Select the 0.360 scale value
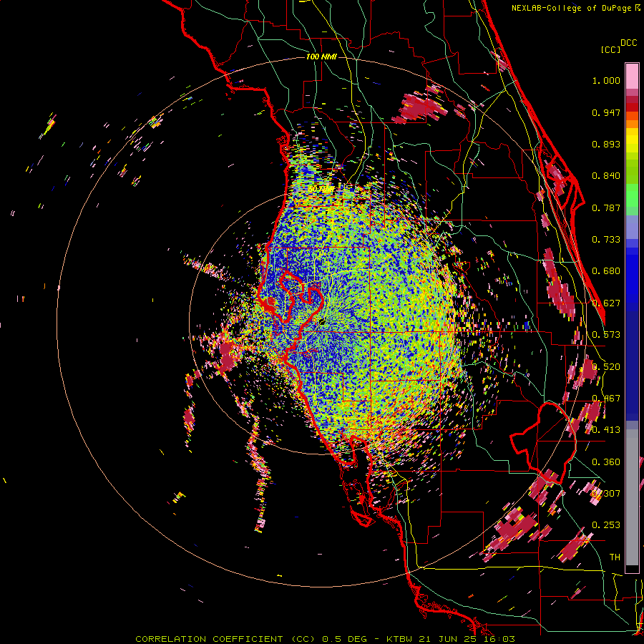This screenshot has height=644, width=644. [606, 462]
